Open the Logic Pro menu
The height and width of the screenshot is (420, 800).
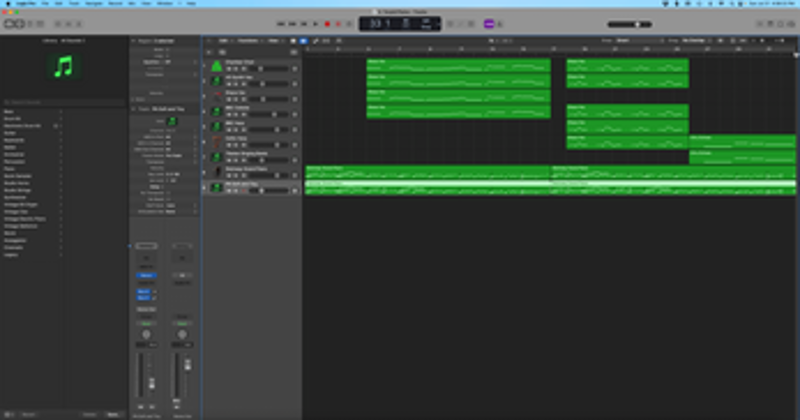(x=25, y=3)
